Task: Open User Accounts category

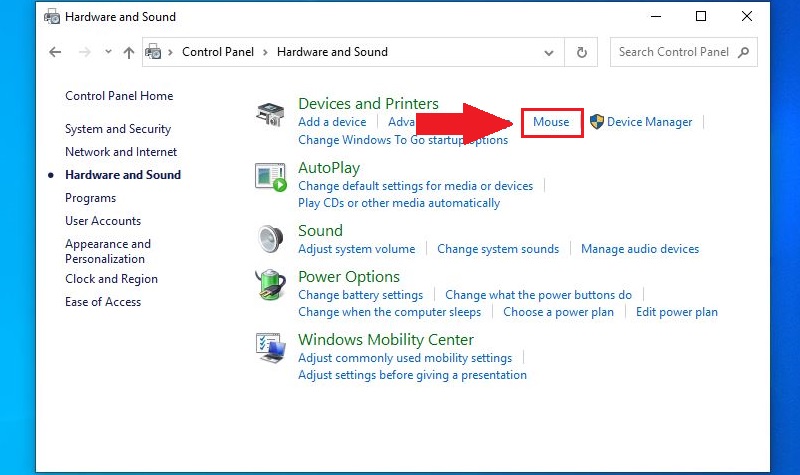Action: 103,221
